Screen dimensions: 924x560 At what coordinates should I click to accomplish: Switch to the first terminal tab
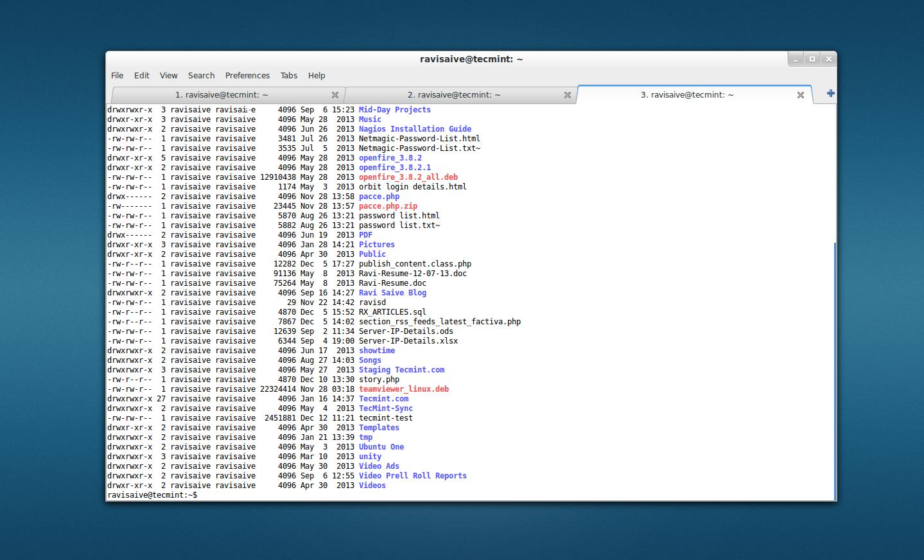[x=222, y=94]
